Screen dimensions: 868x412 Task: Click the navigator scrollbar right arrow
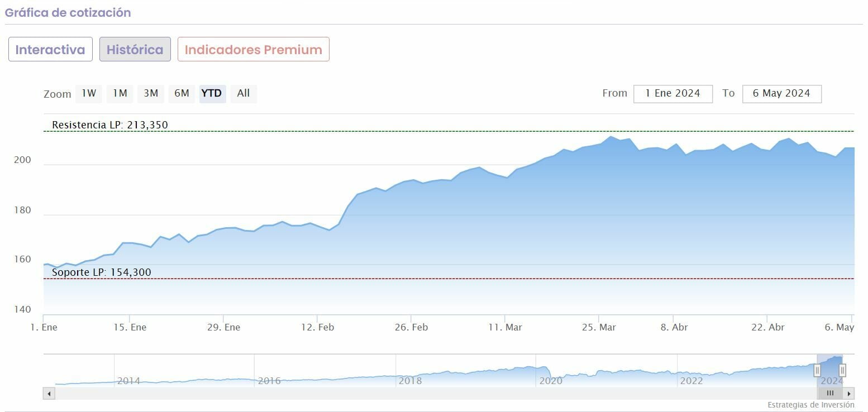pos(850,394)
